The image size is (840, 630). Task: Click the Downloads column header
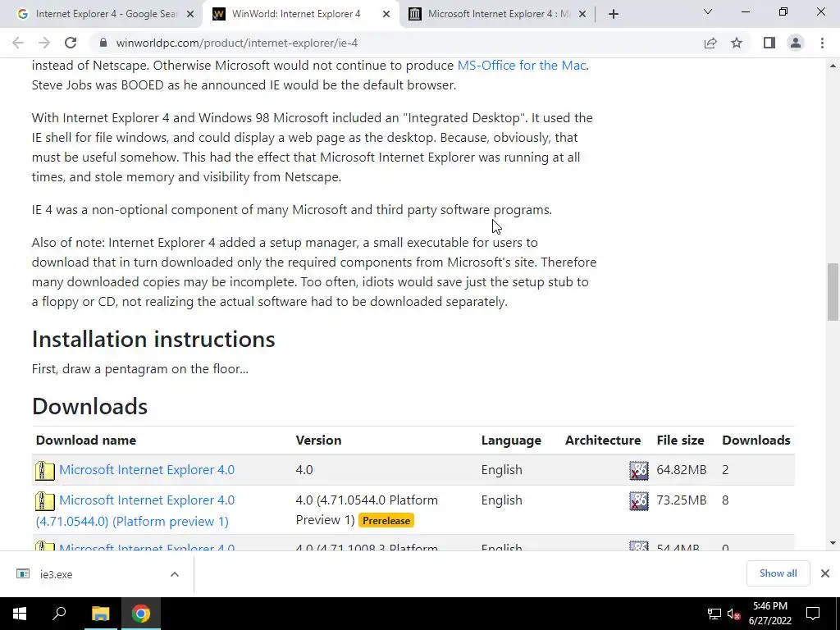tap(756, 441)
